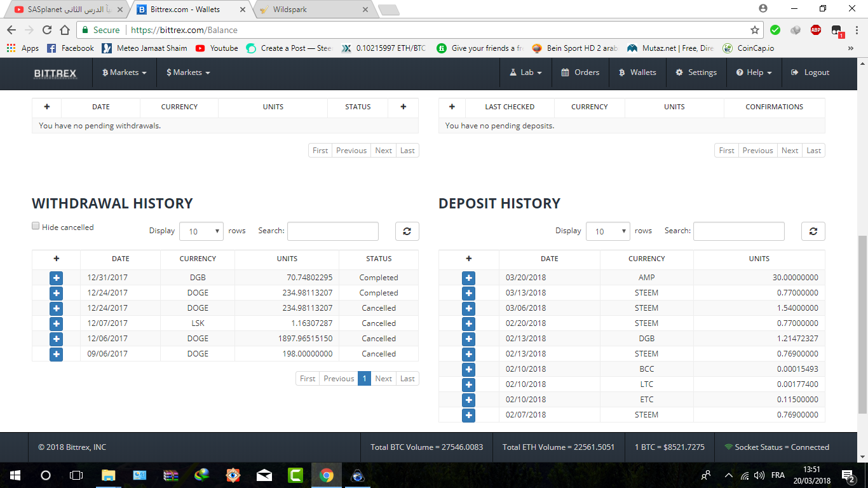This screenshot has height=488, width=868.
Task: Click the withdrawal history search field
Action: tap(333, 231)
